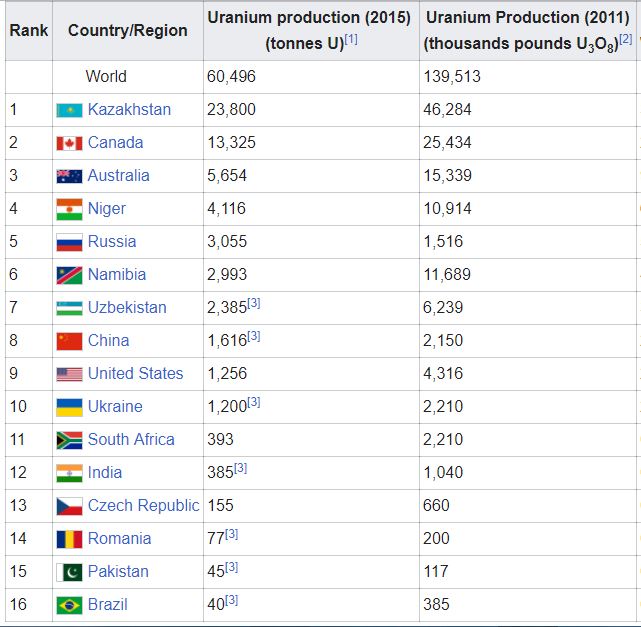Image resolution: width=641 pixels, height=627 pixels.
Task: Open the Russia country link
Action: [x=112, y=241]
